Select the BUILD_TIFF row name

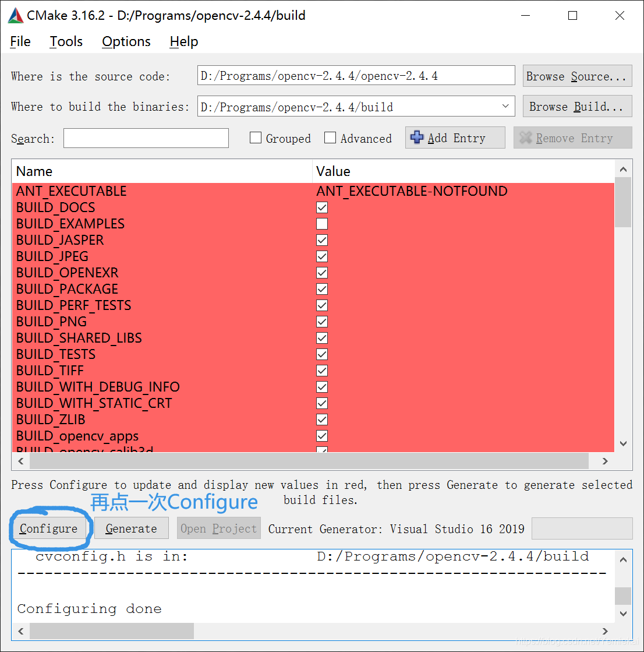50,371
